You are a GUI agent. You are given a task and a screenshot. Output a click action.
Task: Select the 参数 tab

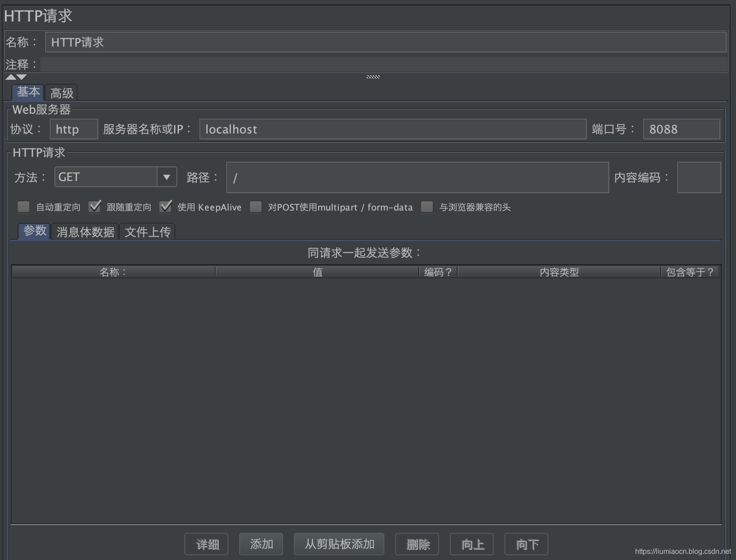point(35,231)
